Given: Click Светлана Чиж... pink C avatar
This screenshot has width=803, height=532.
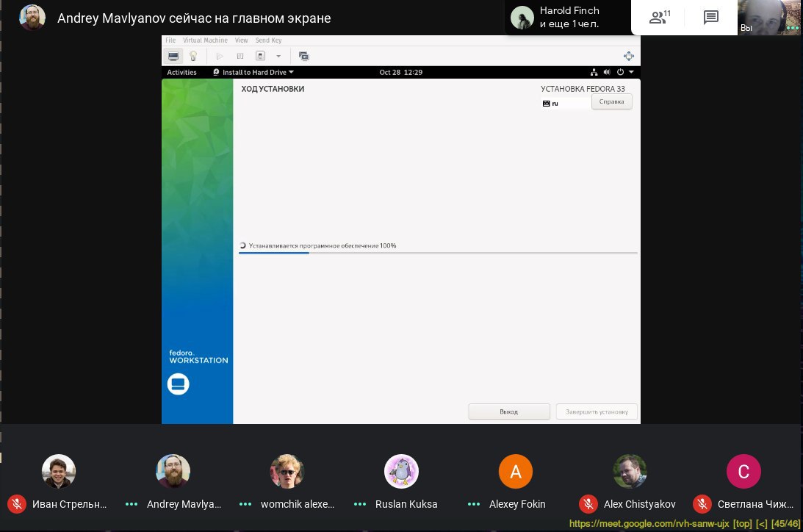Looking at the screenshot, I should point(743,471).
